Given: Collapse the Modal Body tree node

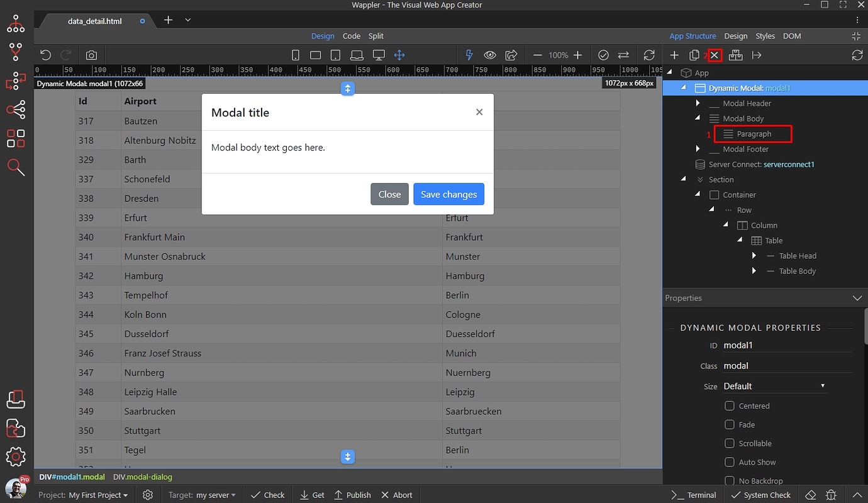Looking at the screenshot, I should [697, 118].
